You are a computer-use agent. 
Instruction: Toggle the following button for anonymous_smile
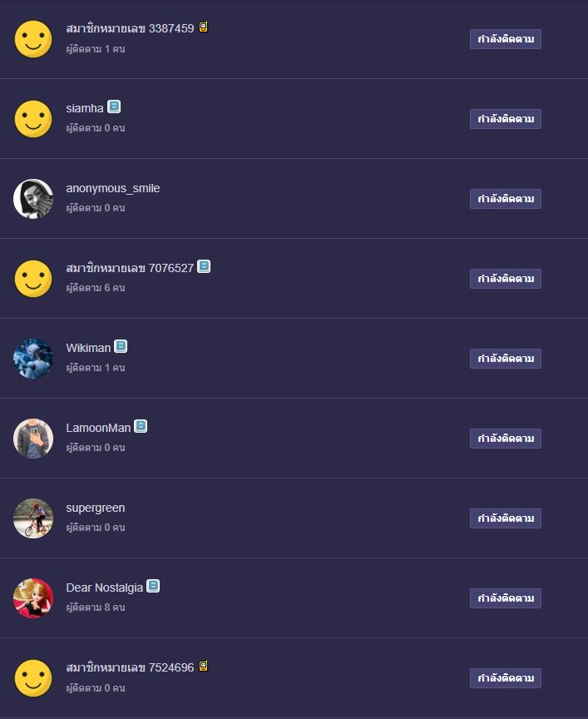[x=506, y=199]
